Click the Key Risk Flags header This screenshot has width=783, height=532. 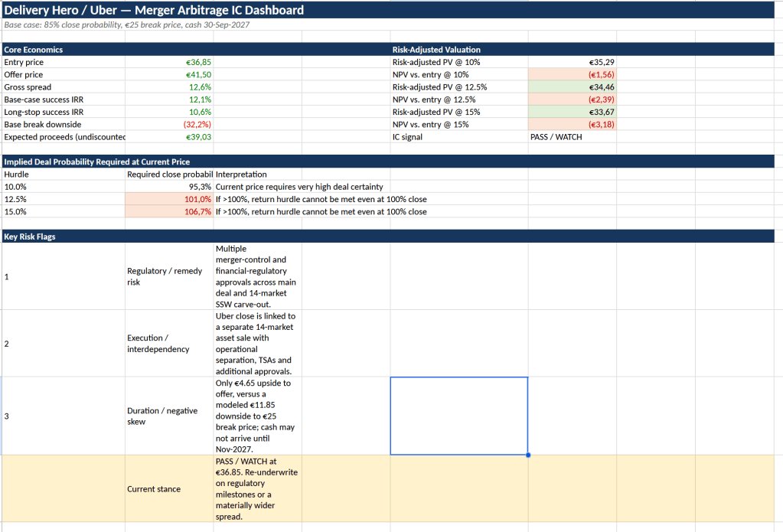click(x=388, y=237)
